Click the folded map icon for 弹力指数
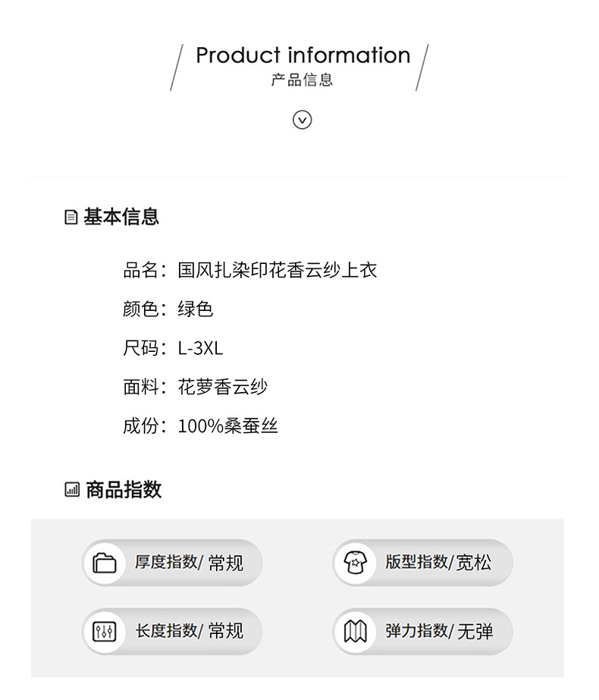 tap(355, 631)
